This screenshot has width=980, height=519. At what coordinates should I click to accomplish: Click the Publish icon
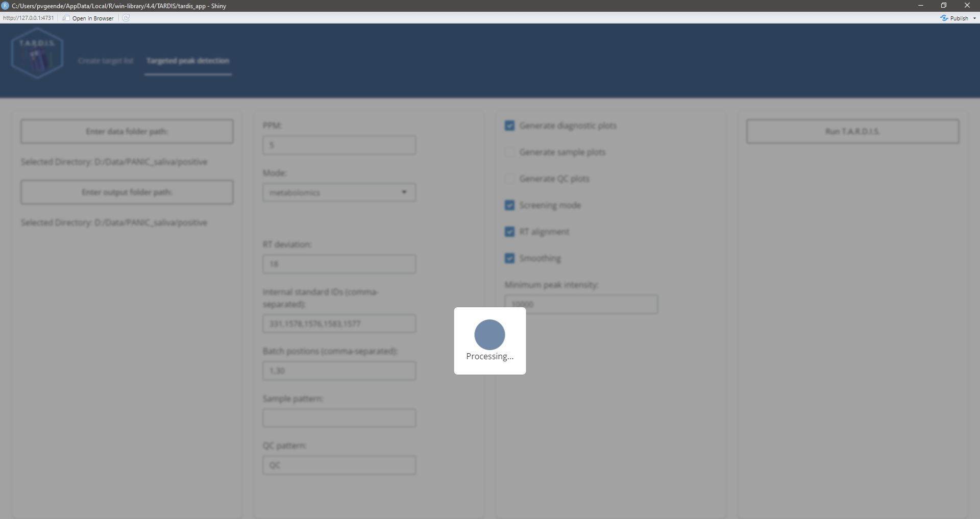pos(944,18)
